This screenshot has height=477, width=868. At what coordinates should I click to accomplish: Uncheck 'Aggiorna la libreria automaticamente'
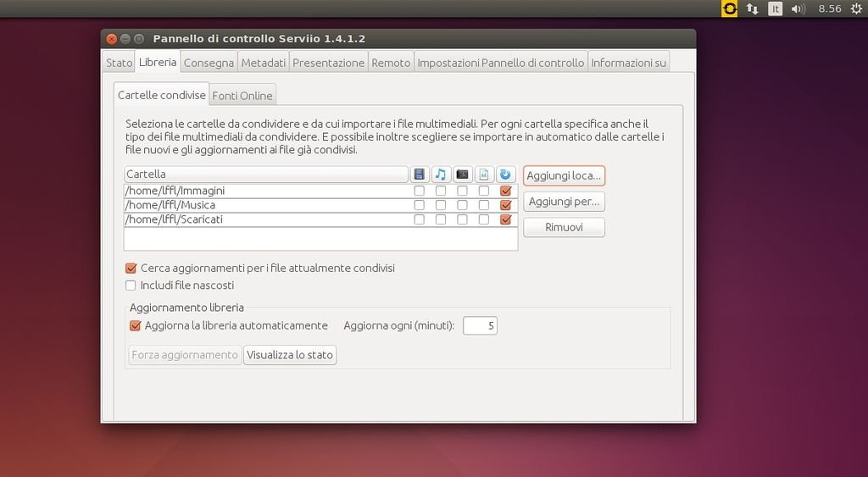(x=135, y=325)
